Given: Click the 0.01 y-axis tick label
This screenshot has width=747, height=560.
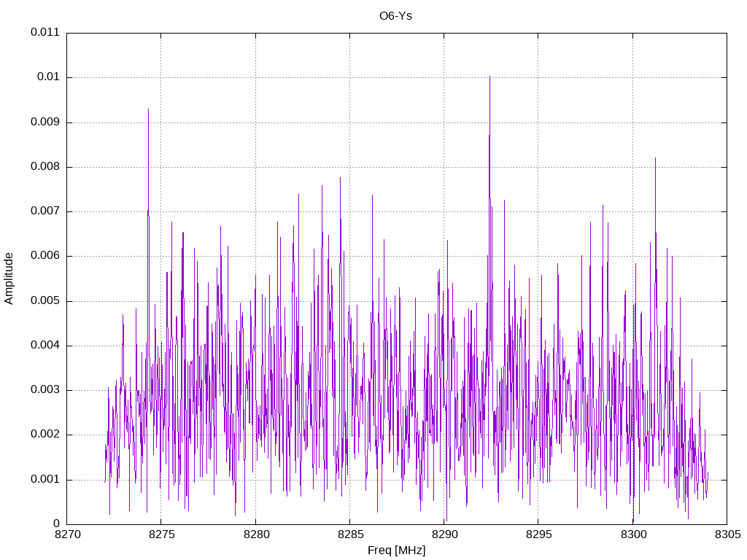Looking at the screenshot, I should point(49,77).
